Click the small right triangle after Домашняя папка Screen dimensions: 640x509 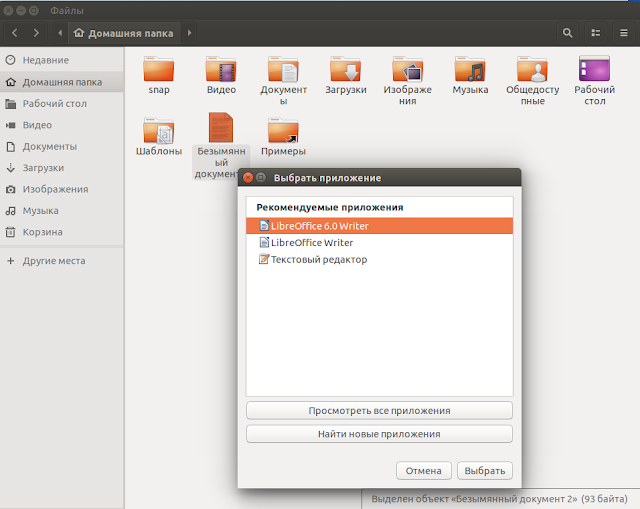tap(189, 33)
